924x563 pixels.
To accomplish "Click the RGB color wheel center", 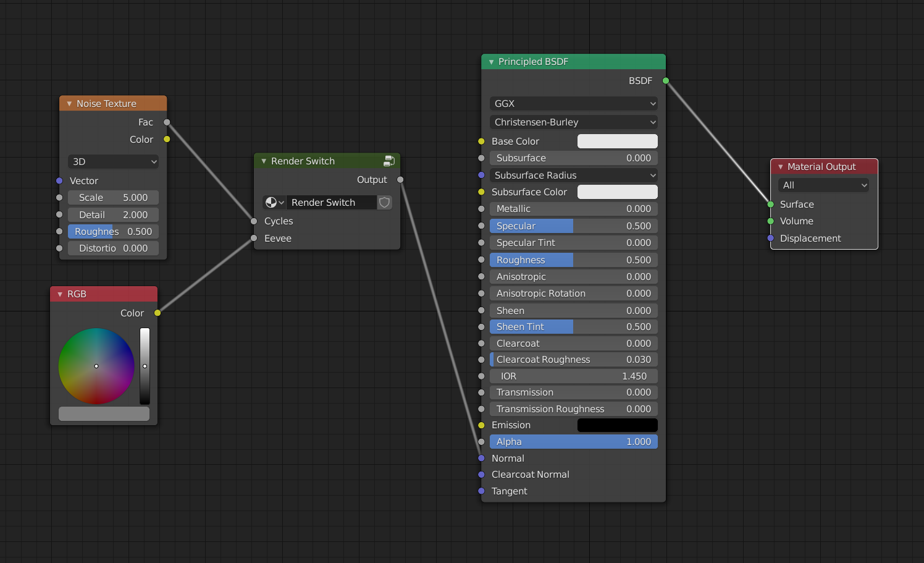I will pos(96,366).
